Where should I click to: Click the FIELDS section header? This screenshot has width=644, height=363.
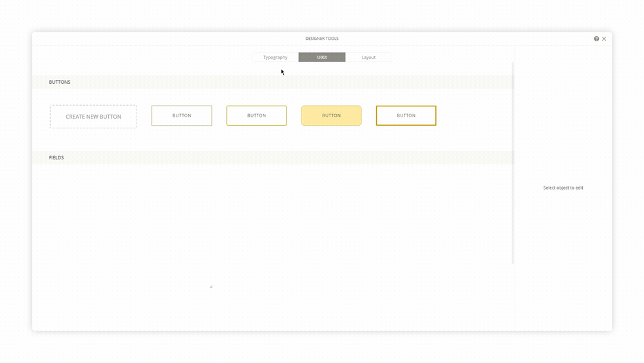(57, 157)
